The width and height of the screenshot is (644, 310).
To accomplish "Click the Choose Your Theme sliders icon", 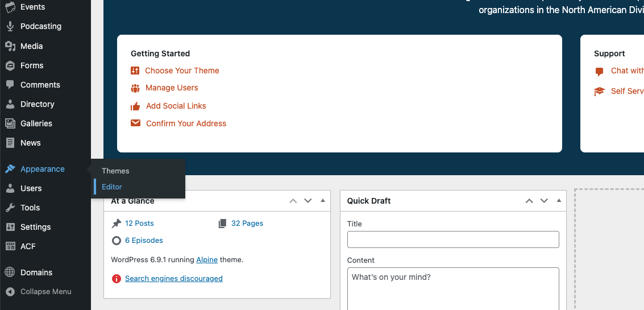I will point(135,71).
